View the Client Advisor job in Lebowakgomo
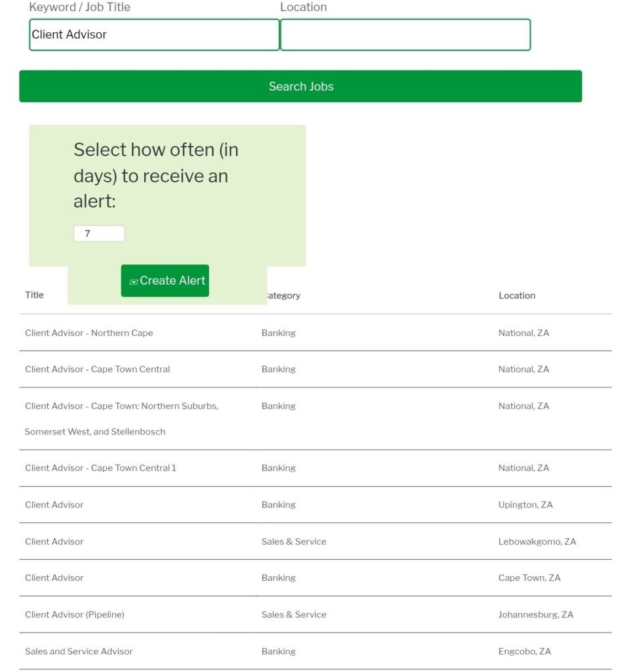Screen dimensions: 631x672 click(x=54, y=541)
